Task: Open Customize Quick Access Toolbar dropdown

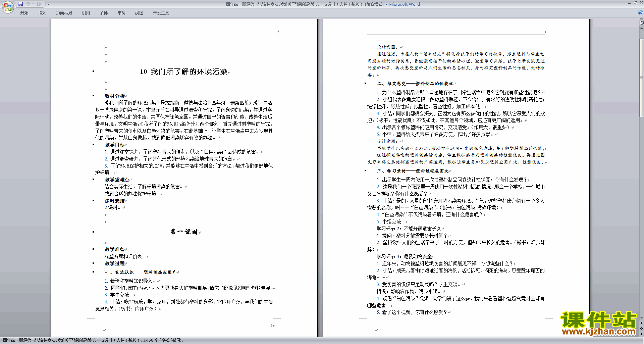Action: tap(48, 4)
